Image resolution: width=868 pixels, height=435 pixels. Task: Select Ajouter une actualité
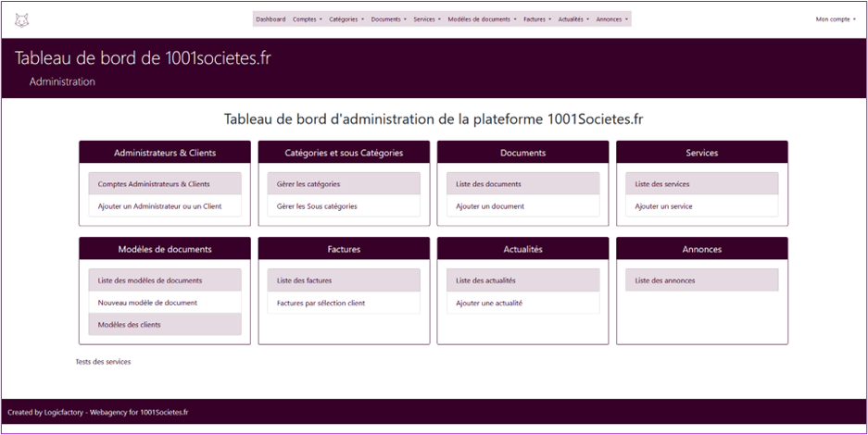click(x=523, y=303)
